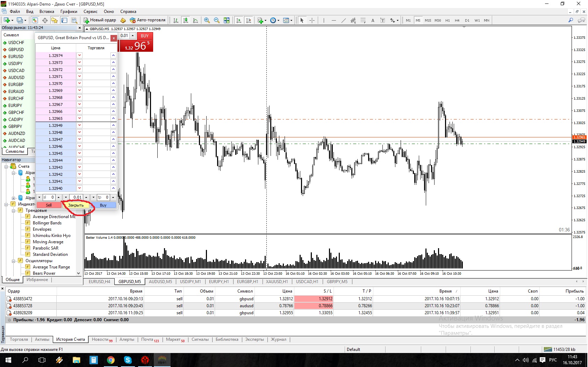588x367 pixels.
Task: Toggle the Market Watch window icon
Action: pos(35,20)
